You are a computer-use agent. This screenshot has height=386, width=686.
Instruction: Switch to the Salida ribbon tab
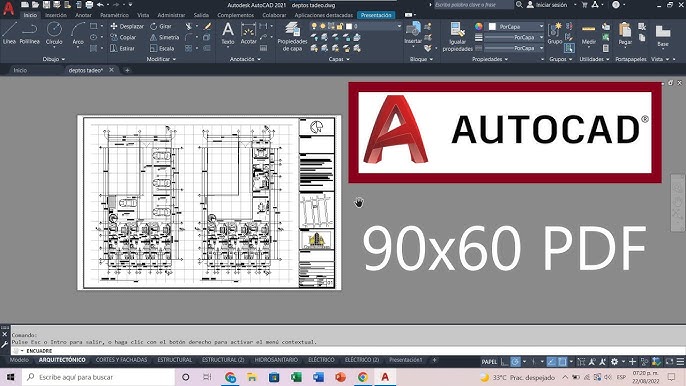click(x=201, y=15)
